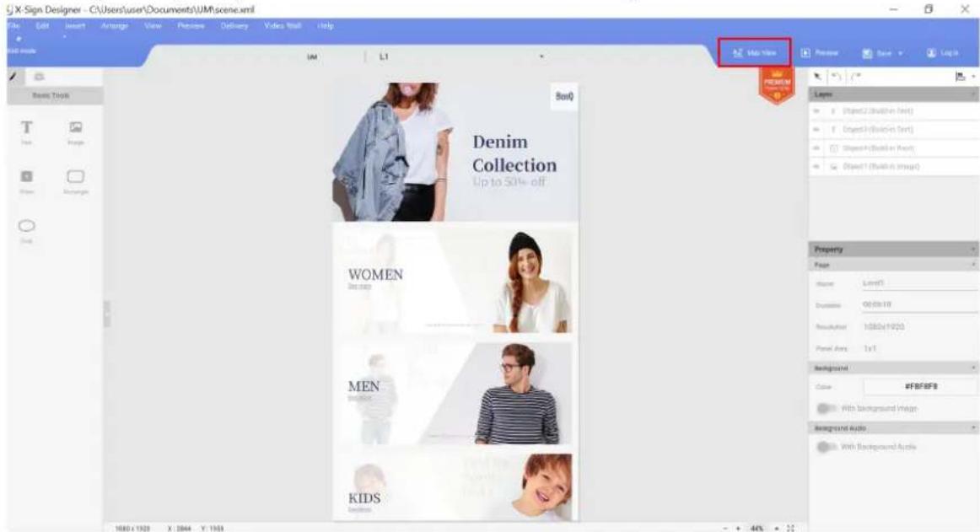Select the Object4 (Build-in Rect) layer row

click(x=894, y=148)
